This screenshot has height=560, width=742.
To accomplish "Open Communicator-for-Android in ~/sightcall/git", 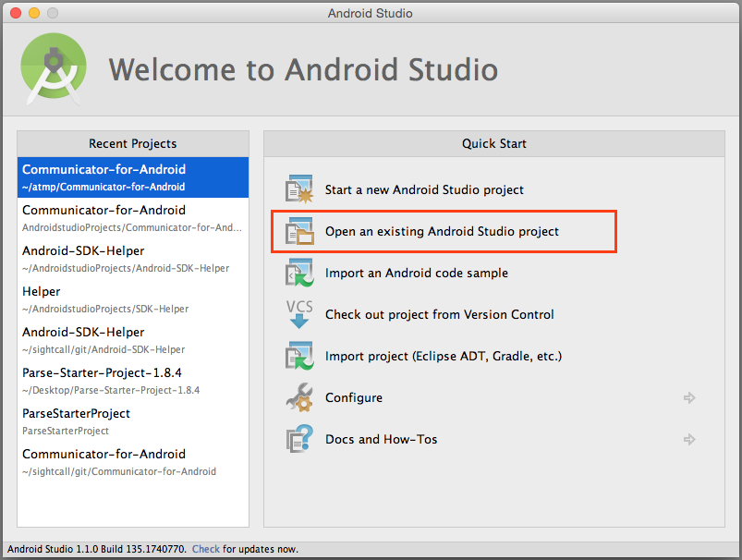I will tap(133, 462).
